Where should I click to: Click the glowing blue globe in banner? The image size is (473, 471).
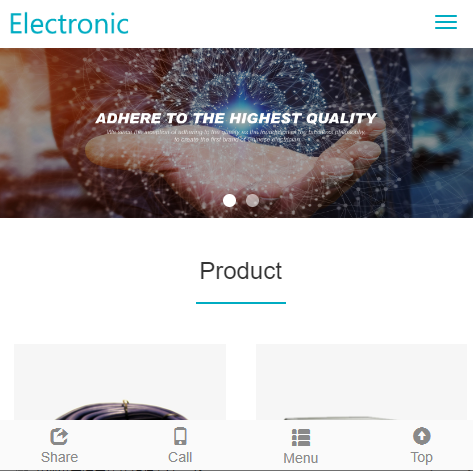click(x=243, y=97)
